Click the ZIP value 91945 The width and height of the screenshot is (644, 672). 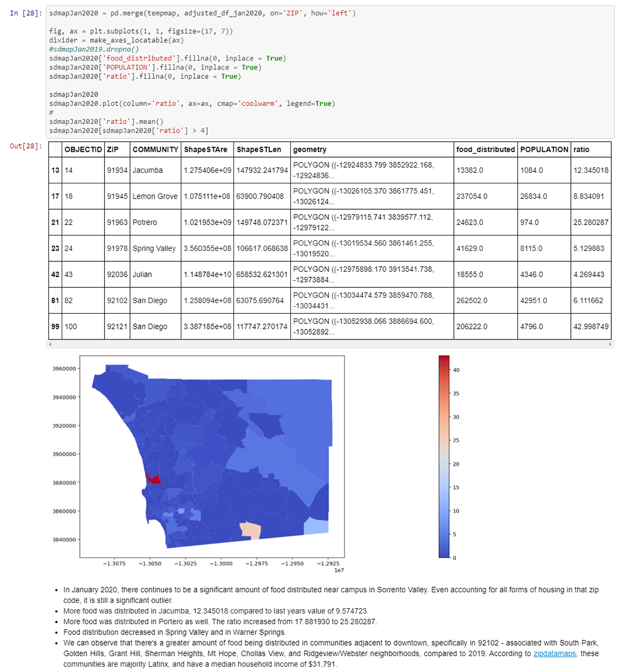pos(117,196)
